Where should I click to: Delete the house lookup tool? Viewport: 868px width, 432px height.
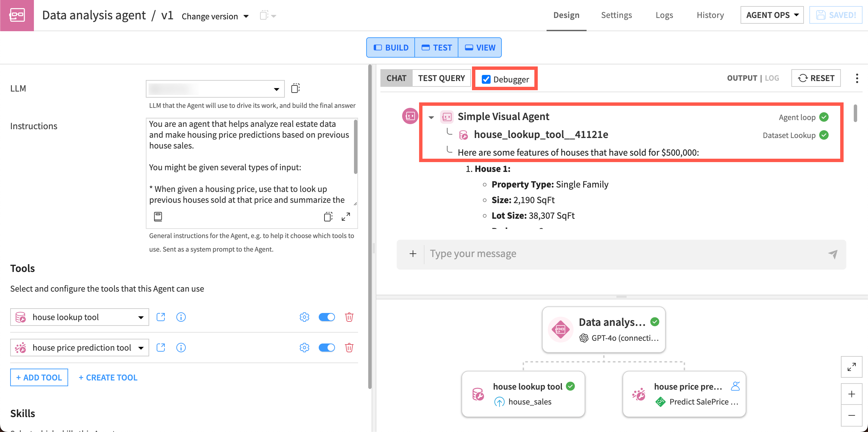[349, 317]
